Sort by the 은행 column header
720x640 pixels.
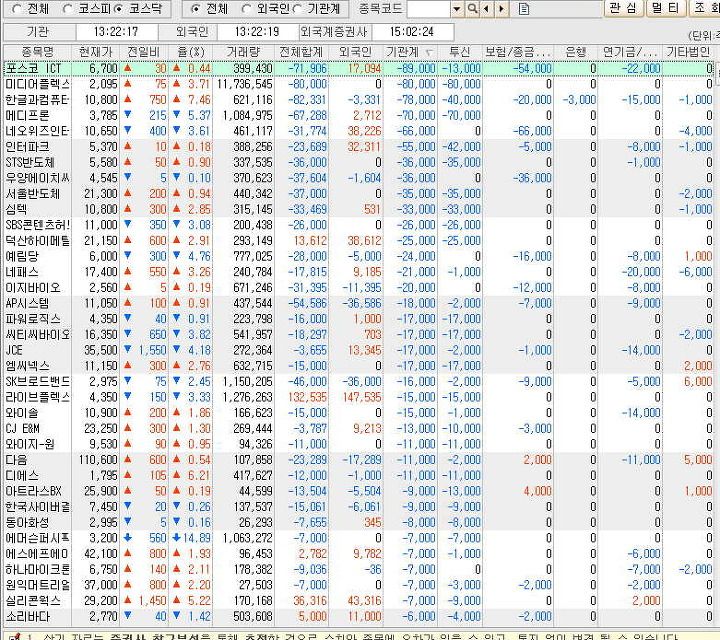[x=576, y=52]
